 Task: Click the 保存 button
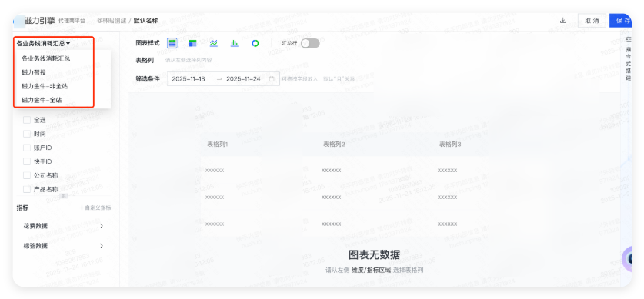[621, 21]
